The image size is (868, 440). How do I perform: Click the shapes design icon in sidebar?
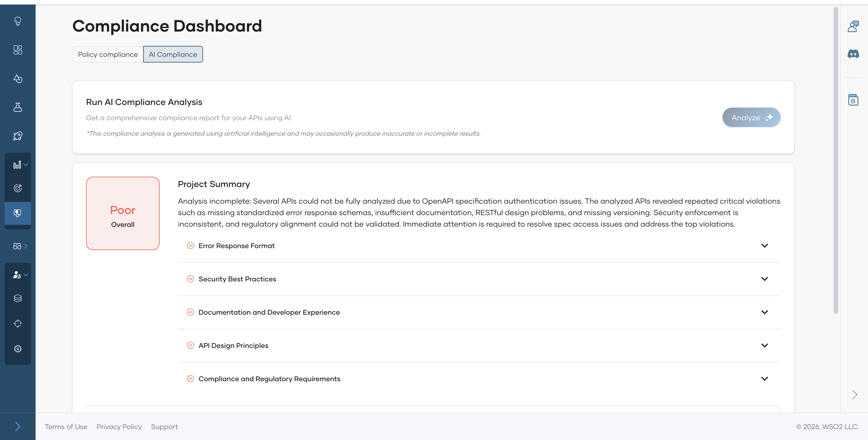(18, 79)
